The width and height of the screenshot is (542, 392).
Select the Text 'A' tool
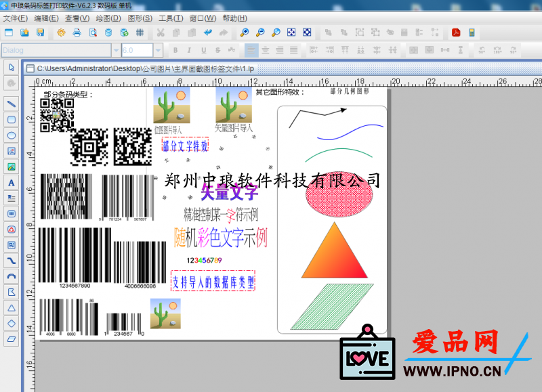[x=12, y=182]
